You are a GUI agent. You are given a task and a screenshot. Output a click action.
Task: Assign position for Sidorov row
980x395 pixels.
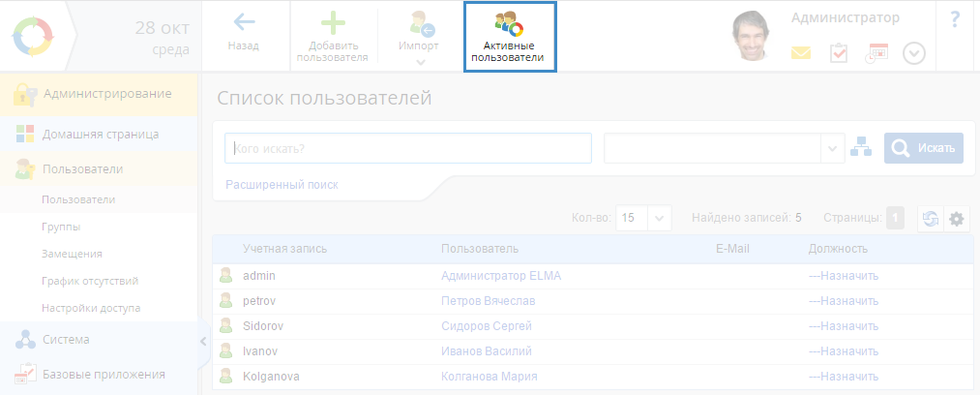(x=844, y=326)
